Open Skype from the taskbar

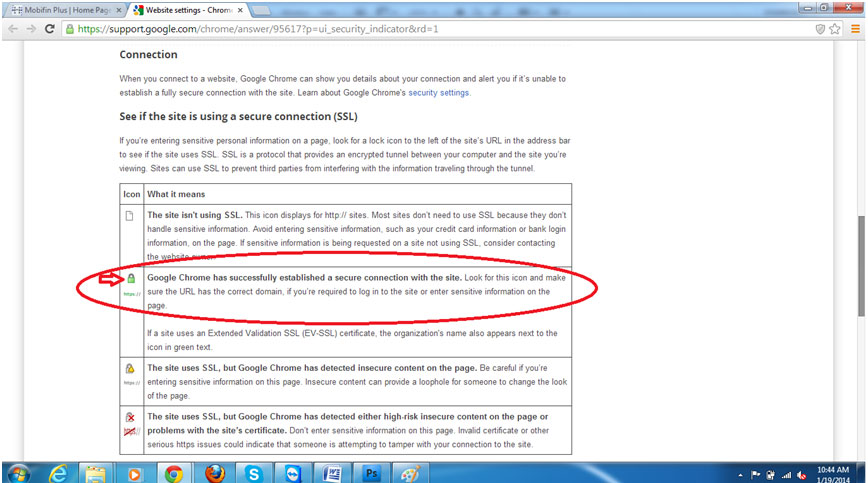tap(254, 474)
